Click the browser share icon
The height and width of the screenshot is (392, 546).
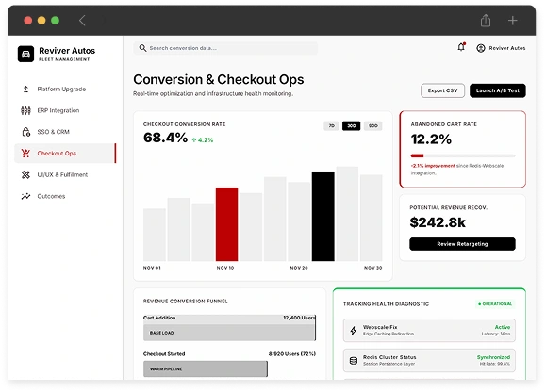tap(486, 21)
